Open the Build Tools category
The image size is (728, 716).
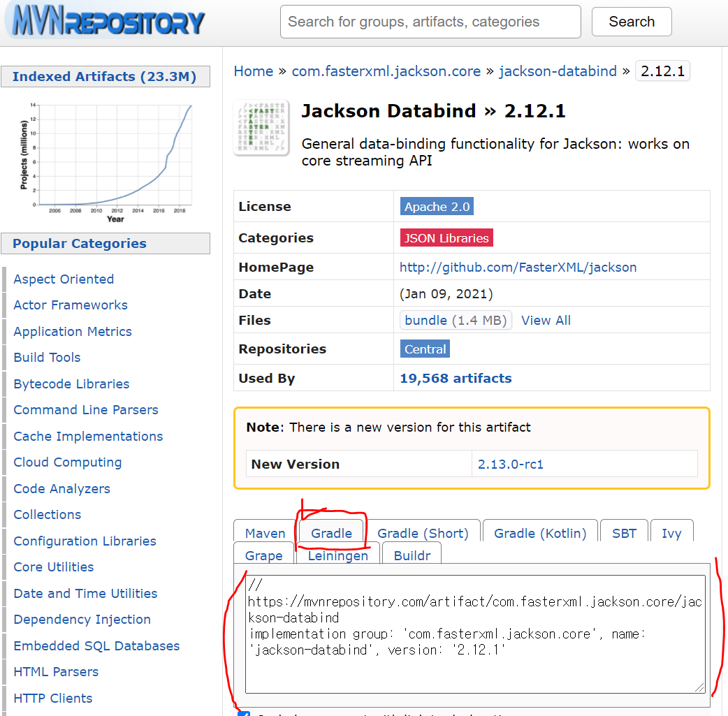click(x=47, y=358)
